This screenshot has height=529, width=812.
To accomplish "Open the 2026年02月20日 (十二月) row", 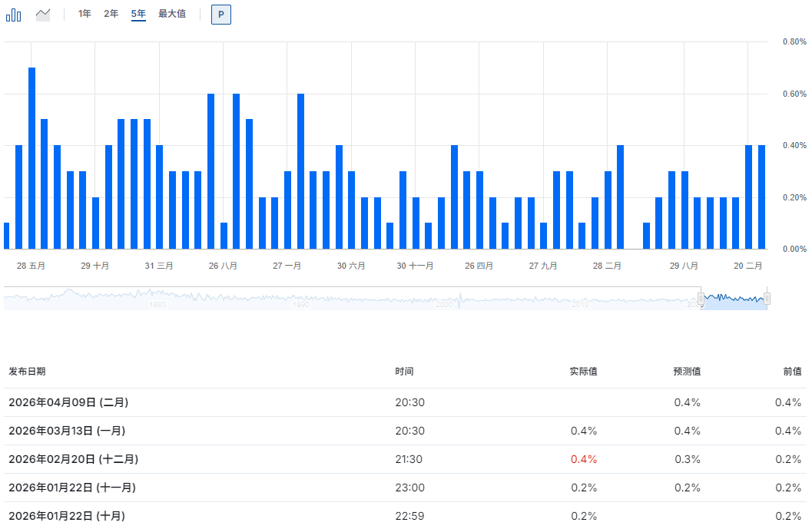I will pos(73,459).
